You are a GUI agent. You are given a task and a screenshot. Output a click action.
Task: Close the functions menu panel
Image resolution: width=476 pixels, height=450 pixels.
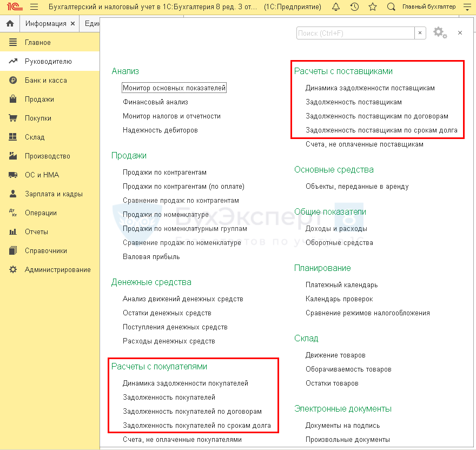(x=460, y=33)
